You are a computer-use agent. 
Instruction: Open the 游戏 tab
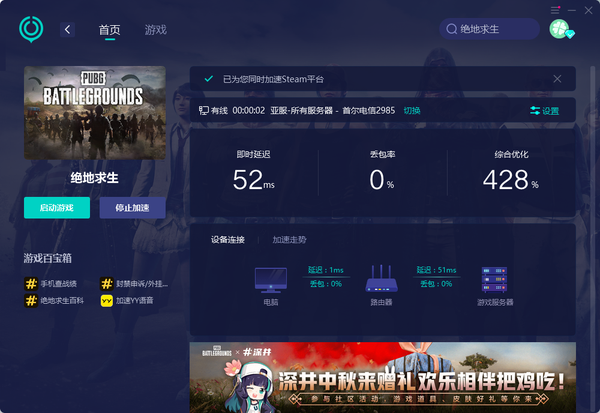[156, 29]
